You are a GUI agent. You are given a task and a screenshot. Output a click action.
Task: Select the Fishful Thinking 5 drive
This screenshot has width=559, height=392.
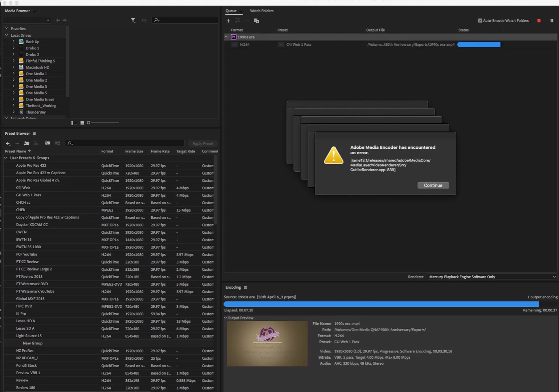pyautogui.click(x=40, y=61)
